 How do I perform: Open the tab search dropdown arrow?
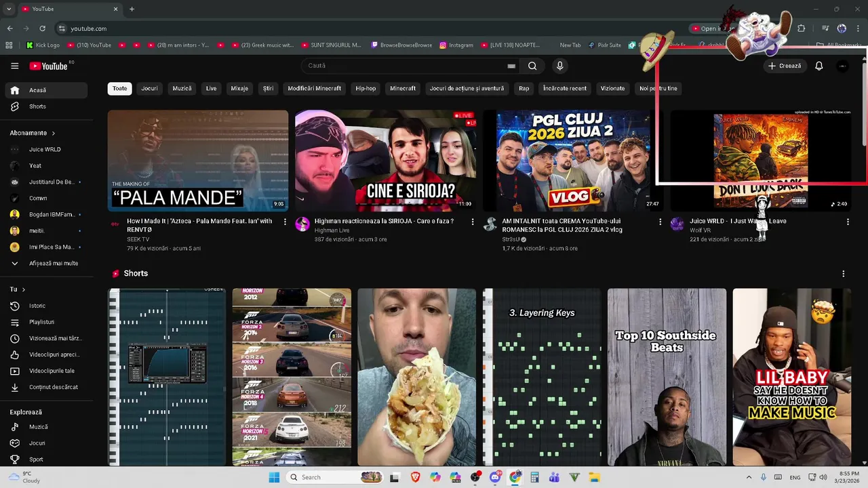pos(8,9)
